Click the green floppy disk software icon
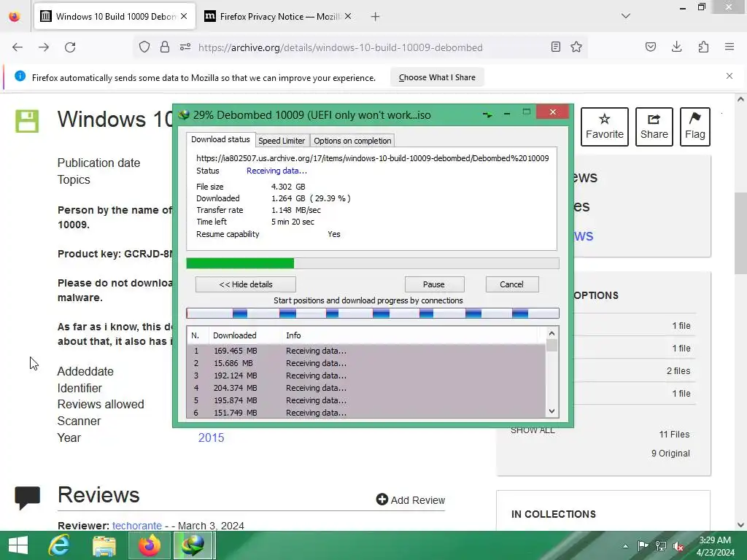 pyautogui.click(x=27, y=121)
